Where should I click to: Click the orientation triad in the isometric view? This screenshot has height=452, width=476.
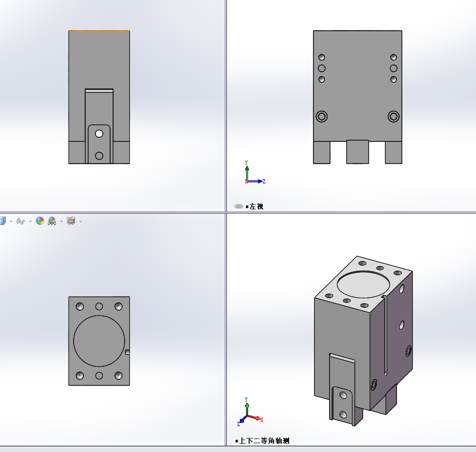point(250,412)
